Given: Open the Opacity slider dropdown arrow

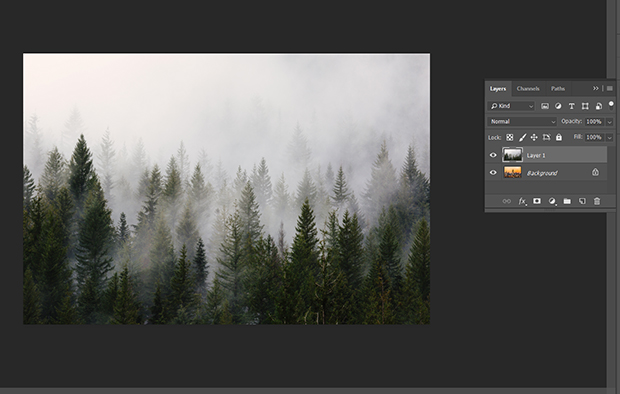Looking at the screenshot, I should pos(609,122).
